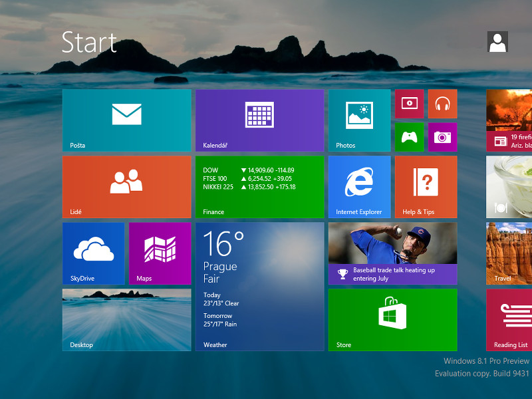Click Tomorrow 25°/17° Rain forecast
Viewport: 532px width, 399px height.
[220, 320]
